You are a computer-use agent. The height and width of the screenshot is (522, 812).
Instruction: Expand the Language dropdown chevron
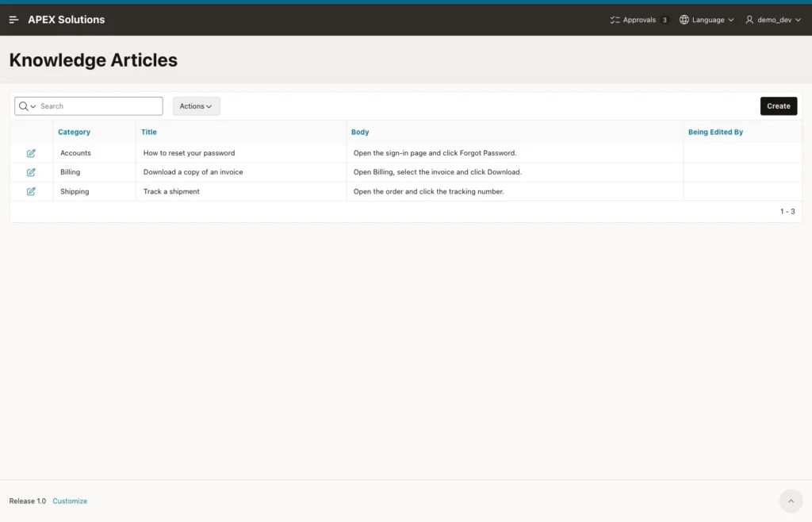[x=731, y=20]
